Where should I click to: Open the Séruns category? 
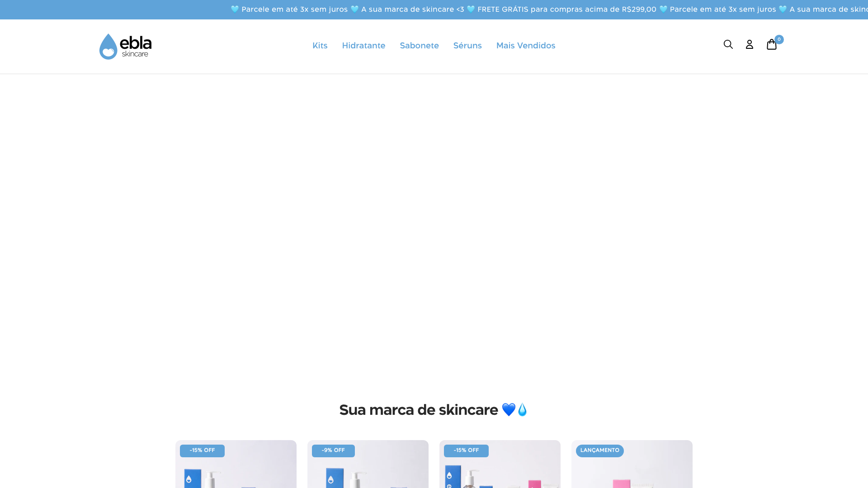[x=467, y=46]
